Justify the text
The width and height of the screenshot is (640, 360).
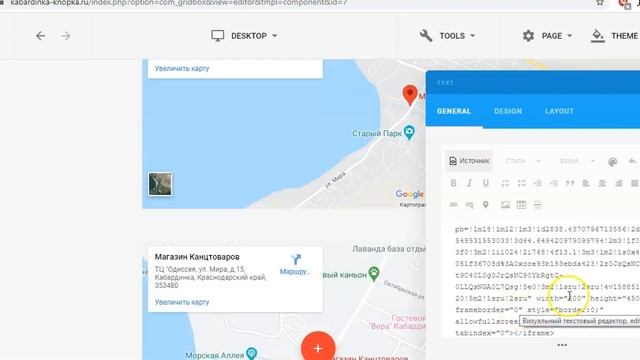pos(635,183)
